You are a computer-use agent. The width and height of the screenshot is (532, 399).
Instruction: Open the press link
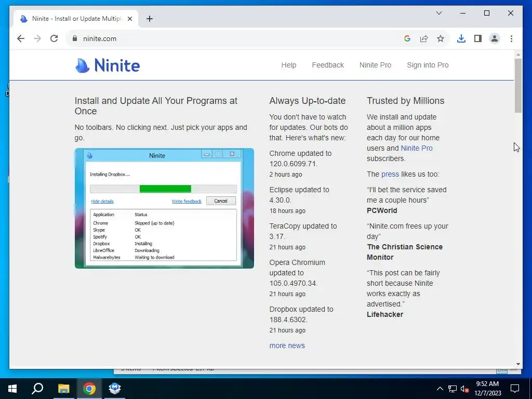(x=390, y=175)
